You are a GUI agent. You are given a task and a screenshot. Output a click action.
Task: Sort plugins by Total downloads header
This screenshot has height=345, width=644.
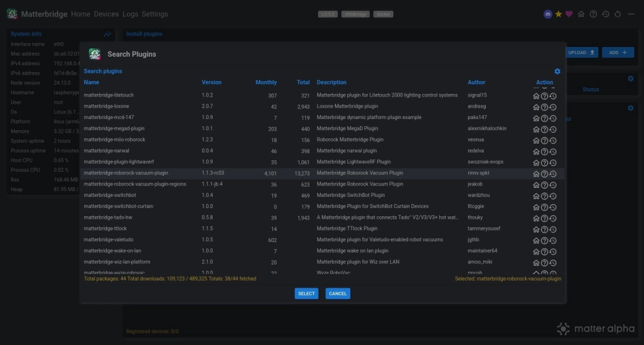point(303,82)
